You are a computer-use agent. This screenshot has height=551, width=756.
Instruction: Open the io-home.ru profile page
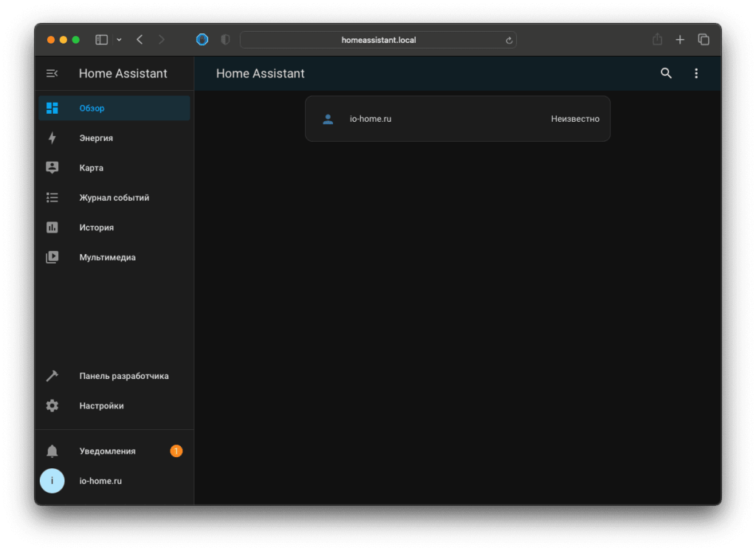(114, 481)
